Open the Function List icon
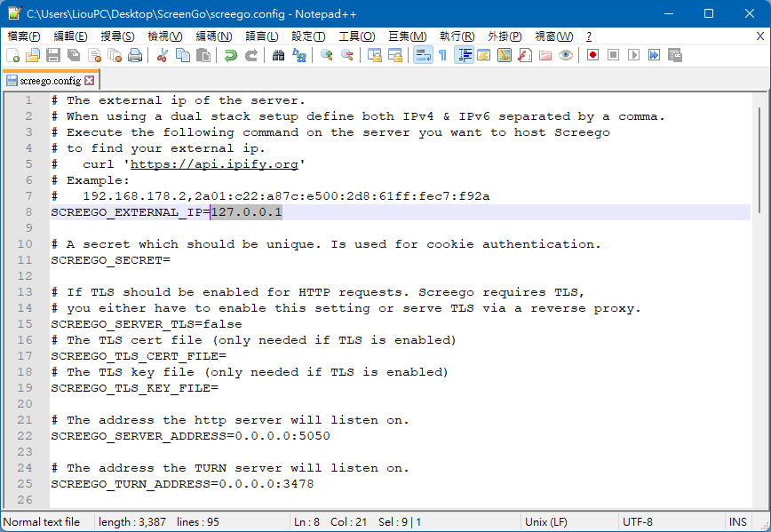 pos(525,55)
